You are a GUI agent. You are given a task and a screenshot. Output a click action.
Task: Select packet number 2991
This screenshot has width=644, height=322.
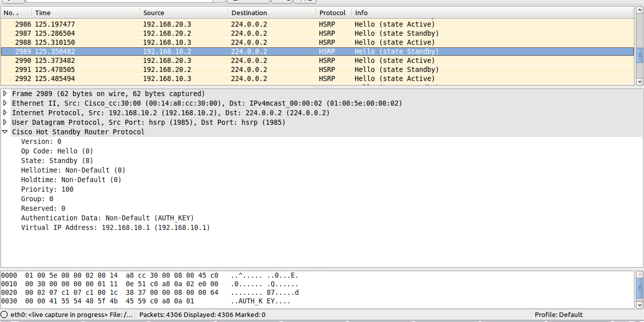[x=317, y=69]
